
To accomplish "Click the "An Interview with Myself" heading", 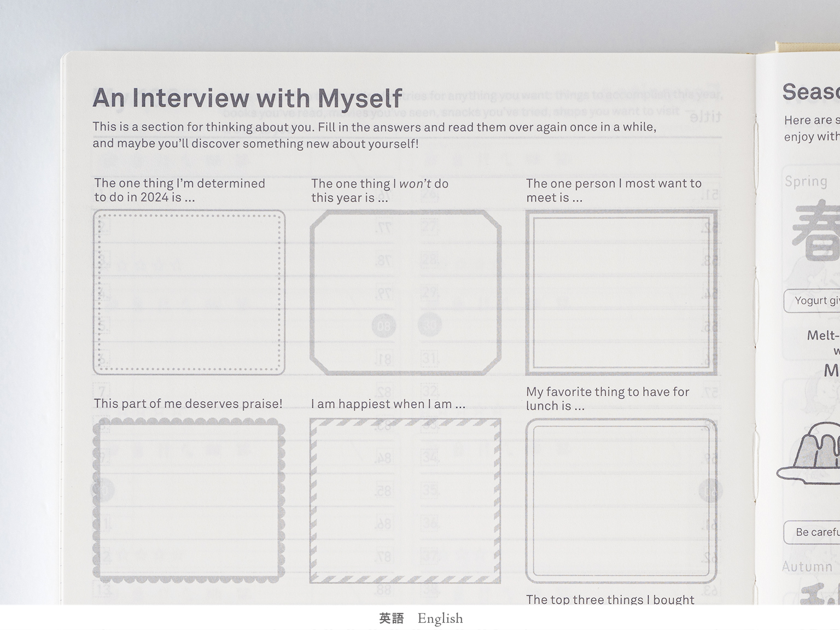I will coord(247,98).
